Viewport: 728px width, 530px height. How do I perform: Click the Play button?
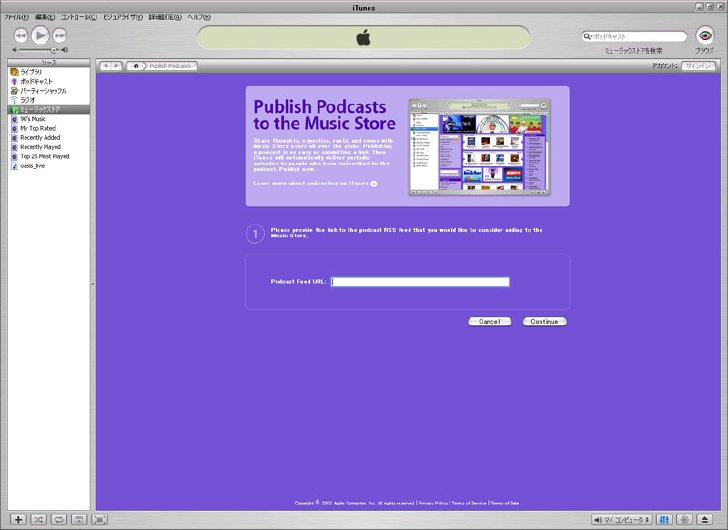[40, 35]
